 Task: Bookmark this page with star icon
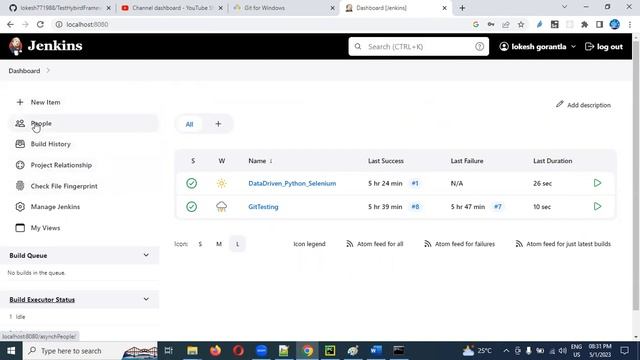click(521, 24)
